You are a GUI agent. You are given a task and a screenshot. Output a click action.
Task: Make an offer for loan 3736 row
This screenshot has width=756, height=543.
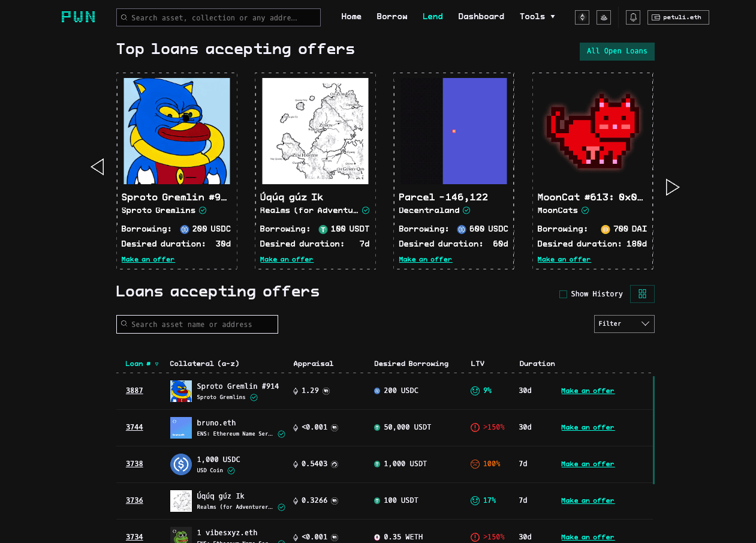[588, 500]
